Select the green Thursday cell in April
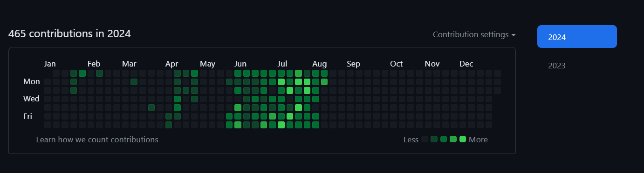The image size is (644, 173). pyautogui.click(x=177, y=107)
